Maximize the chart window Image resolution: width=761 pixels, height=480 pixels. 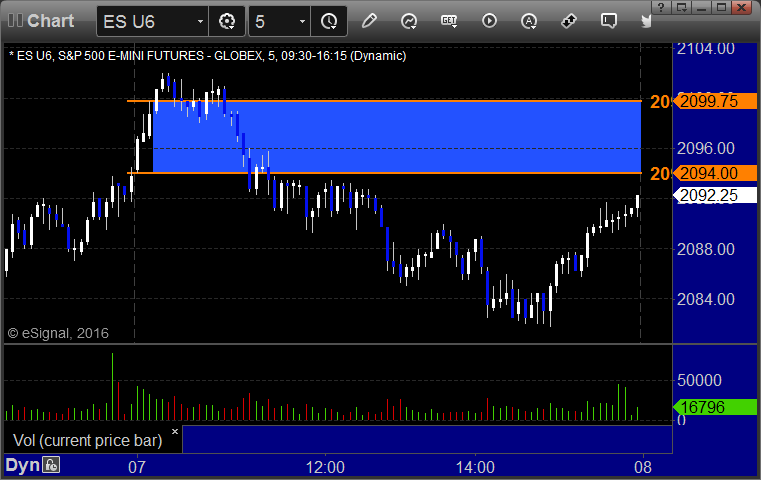click(x=722, y=7)
